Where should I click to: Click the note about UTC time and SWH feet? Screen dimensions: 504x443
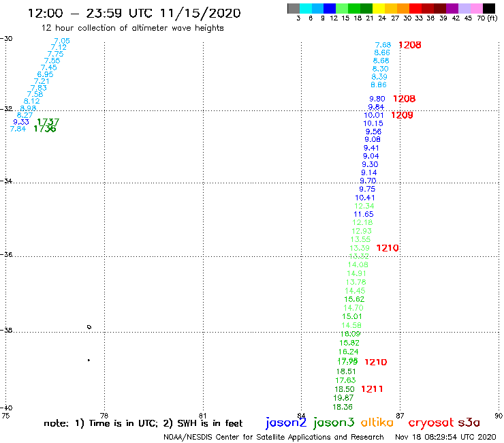click(x=143, y=423)
